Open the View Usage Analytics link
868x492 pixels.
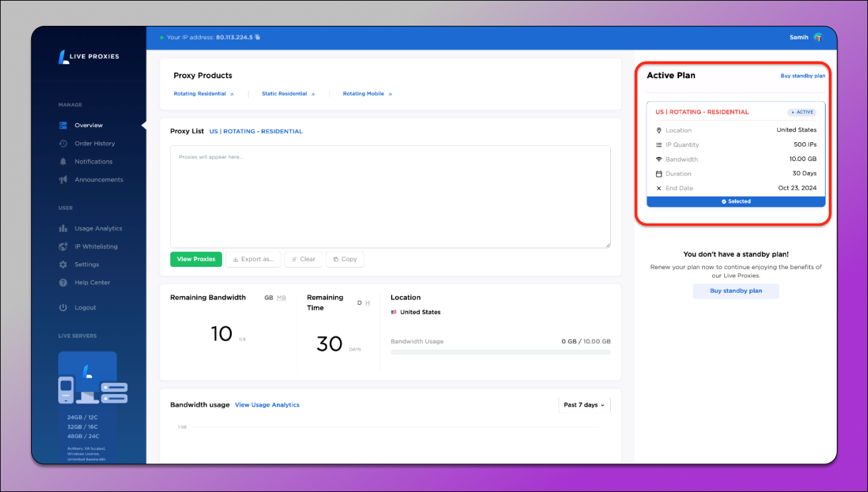[x=267, y=405]
